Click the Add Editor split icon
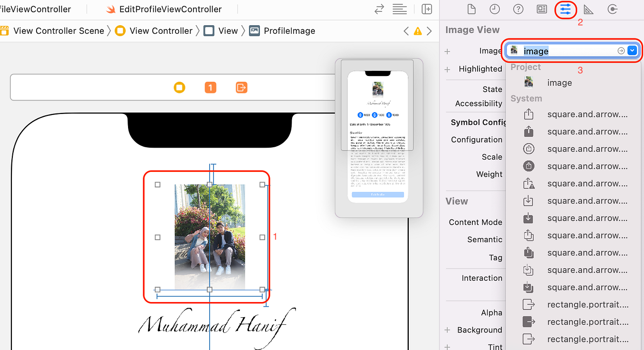The width and height of the screenshot is (644, 350). click(426, 9)
